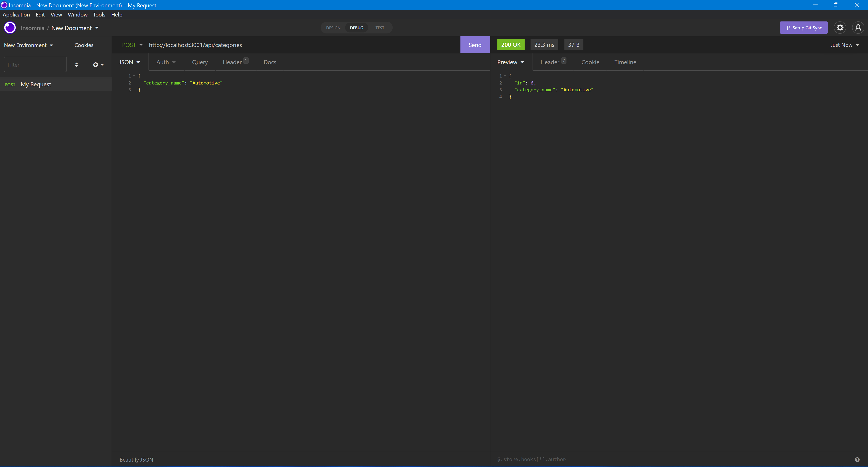Image resolution: width=868 pixels, height=467 pixels.
Task: Click the Insomnia icon in the title bar
Action: click(4, 5)
